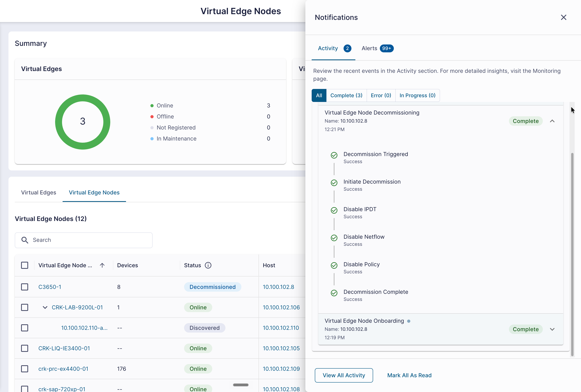Check the crk-prc-ex4400-01 row checkbox
The image size is (581, 392).
24,369
